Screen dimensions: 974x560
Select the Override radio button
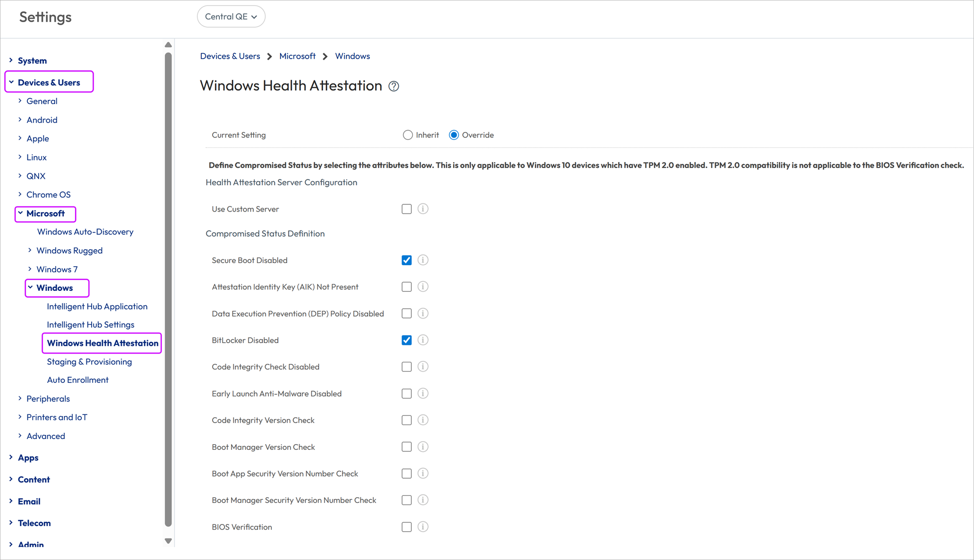(454, 135)
